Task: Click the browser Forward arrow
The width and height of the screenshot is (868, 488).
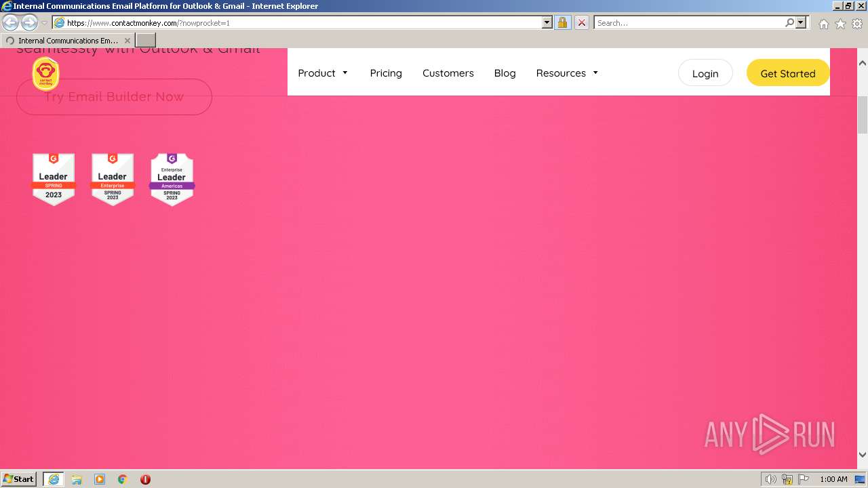Action: 29,22
